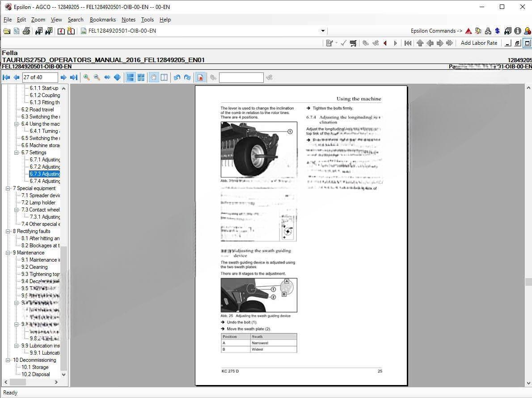Toggle the hand pan tool
This screenshot has width=532, height=398.
click(x=153, y=77)
